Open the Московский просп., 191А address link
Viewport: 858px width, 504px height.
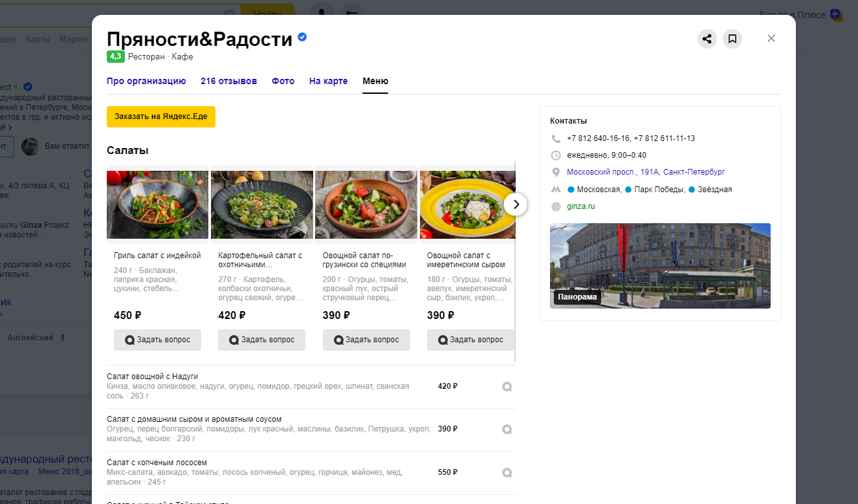(645, 172)
